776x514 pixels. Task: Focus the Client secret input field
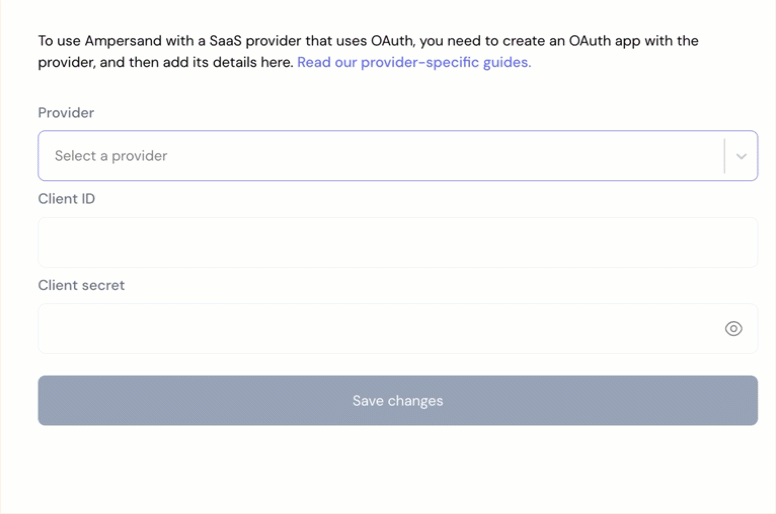coord(398,328)
